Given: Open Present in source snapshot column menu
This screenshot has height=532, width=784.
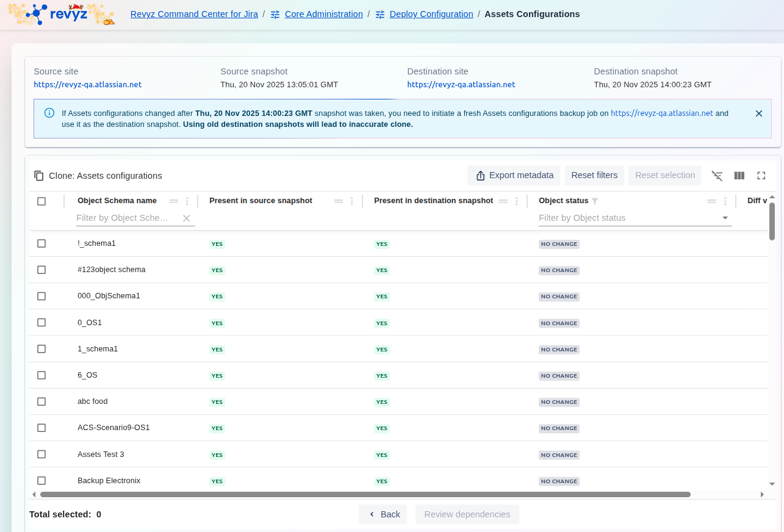Looking at the screenshot, I should [352, 201].
